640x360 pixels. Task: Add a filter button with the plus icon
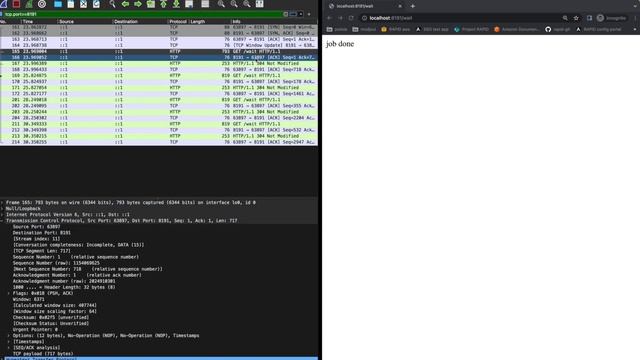pyautogui.click(x=309, y=14)
